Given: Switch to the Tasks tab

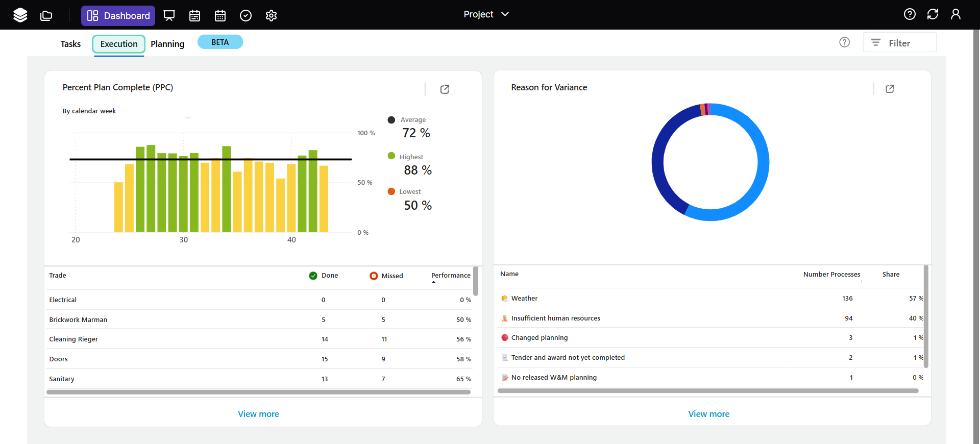Looking at the screenshot, I should pos(70,44).
